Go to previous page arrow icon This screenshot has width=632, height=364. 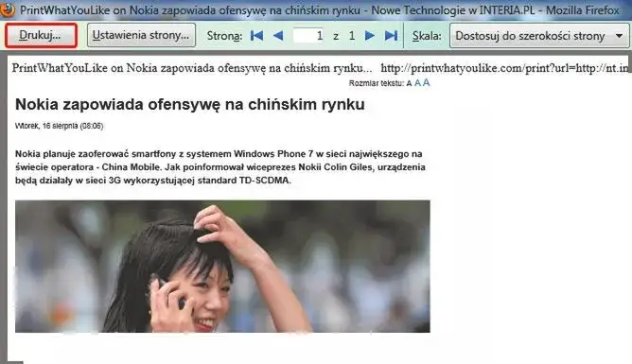278,36
